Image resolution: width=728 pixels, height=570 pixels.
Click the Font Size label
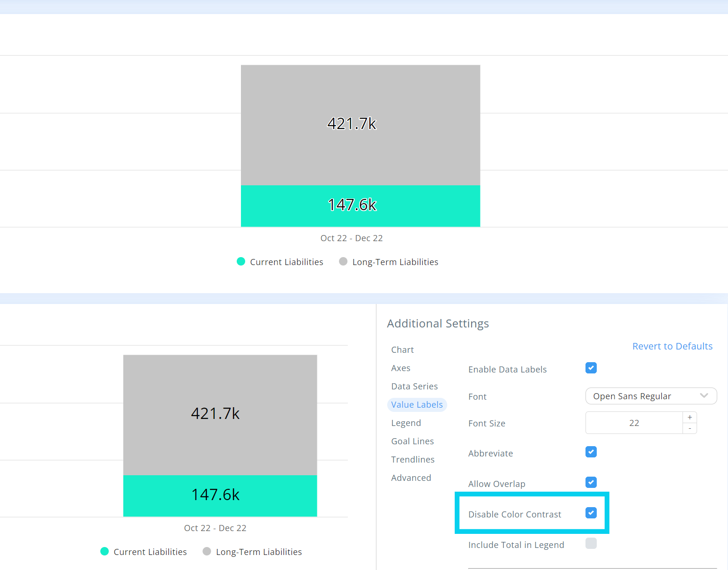(487, 423)
